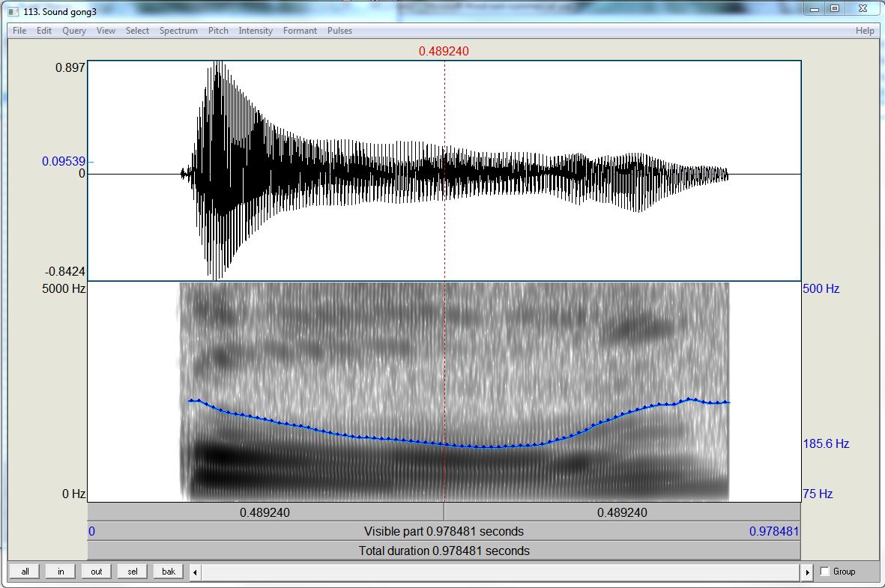The height and width of the screenshot is (588, 885).
Task: Click the 'in' zoom button
Action: pos(61,571)
